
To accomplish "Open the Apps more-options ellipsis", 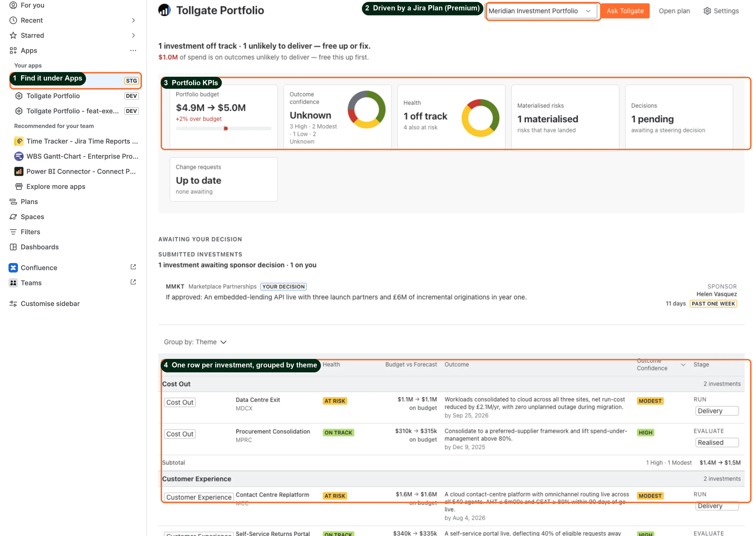I will click(133, 51).
